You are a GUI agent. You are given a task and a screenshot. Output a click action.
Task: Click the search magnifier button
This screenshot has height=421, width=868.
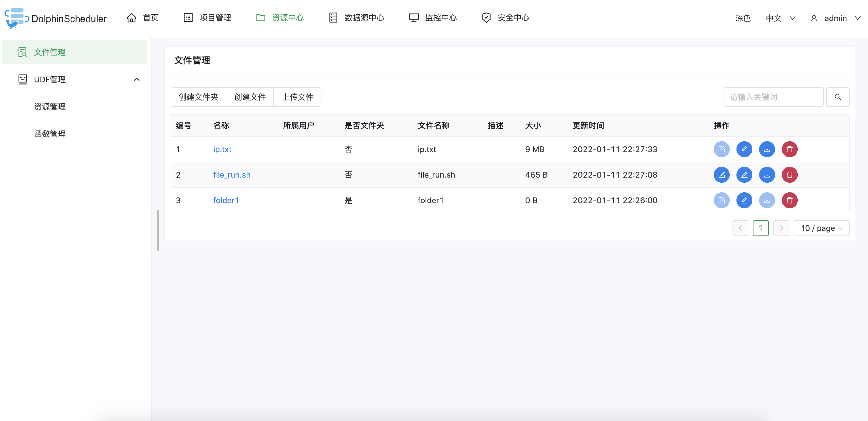pyautogui.click(x=837, y=97)
